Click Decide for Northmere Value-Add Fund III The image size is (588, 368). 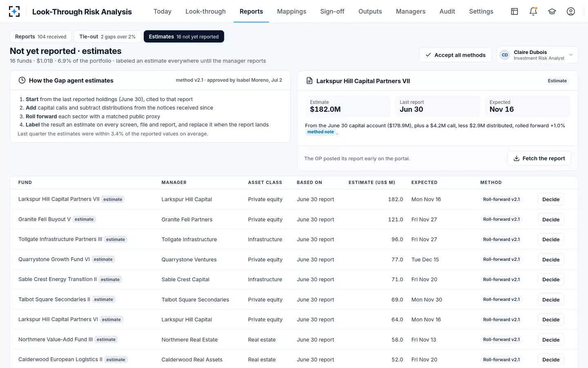[x=551, y=339]
